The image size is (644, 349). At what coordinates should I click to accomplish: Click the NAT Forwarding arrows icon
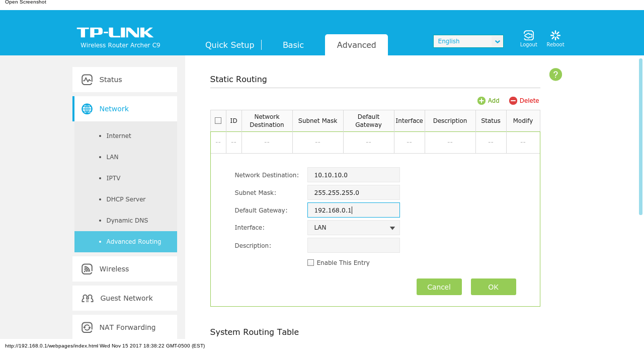(x=87, y=327)
